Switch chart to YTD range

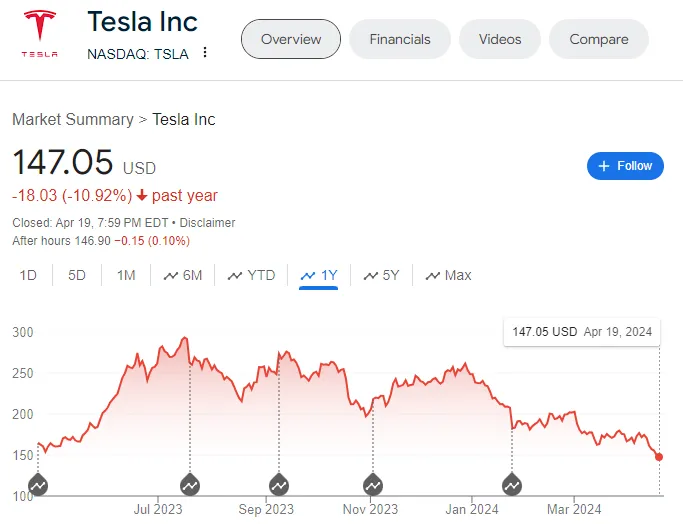[x=251, y=275]
